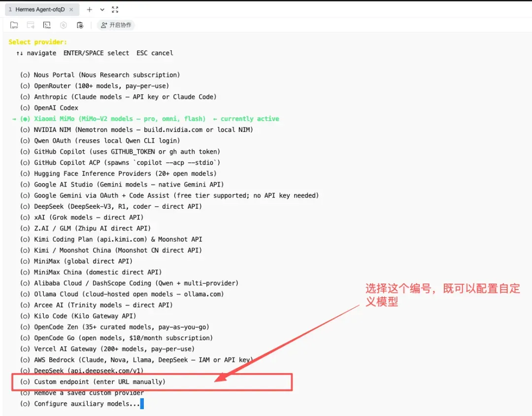Click the grayed circular toolbar icon
532x416 pixels.
point(64,25)
